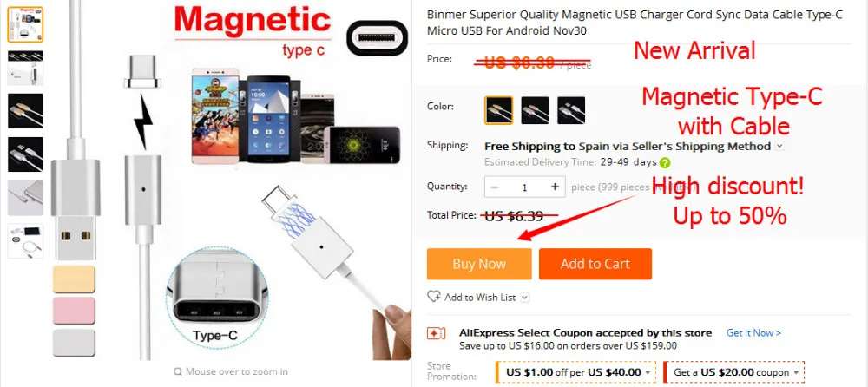Click the quantity input field
The image size is (868, 387).
click(524, 187)
